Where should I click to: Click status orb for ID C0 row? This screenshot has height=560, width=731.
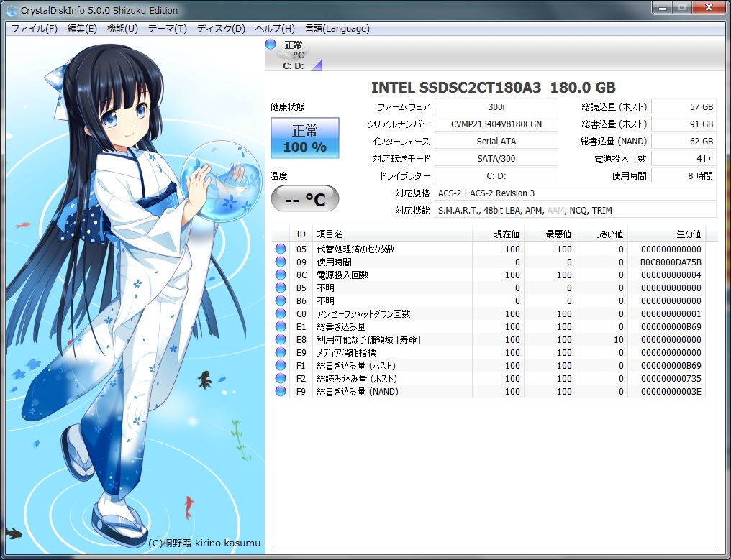pos(281,313)
